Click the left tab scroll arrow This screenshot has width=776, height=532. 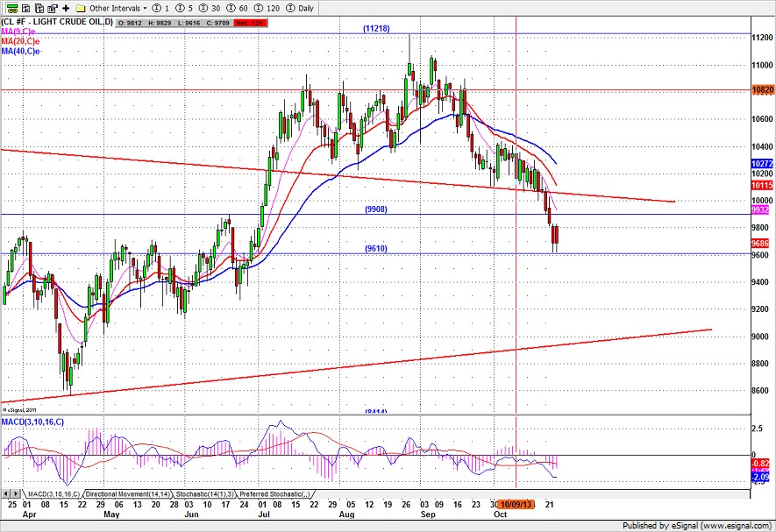(x=5, y=495)
